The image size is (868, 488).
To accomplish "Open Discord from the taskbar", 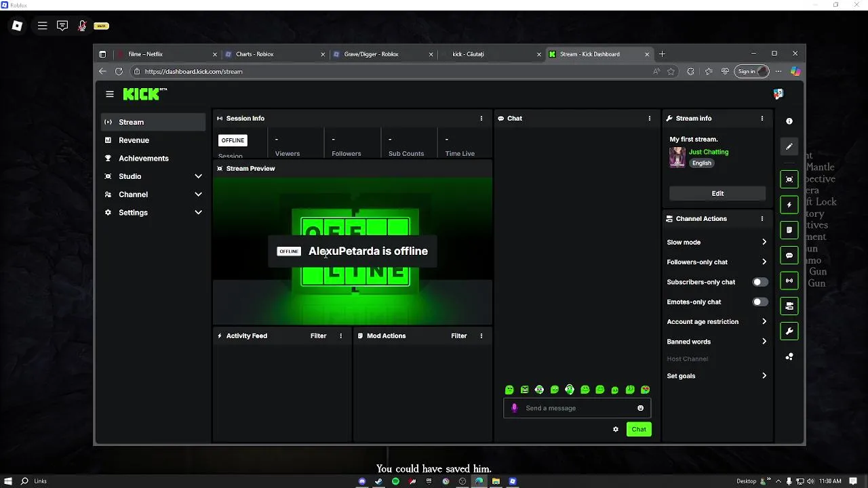I will (362, 481).
